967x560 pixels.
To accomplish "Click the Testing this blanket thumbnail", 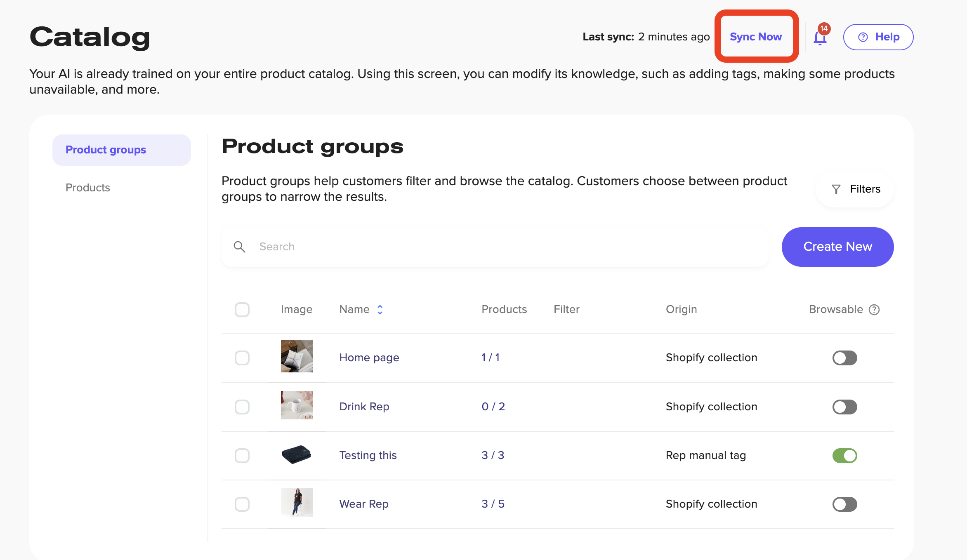I will pos(297,454).
